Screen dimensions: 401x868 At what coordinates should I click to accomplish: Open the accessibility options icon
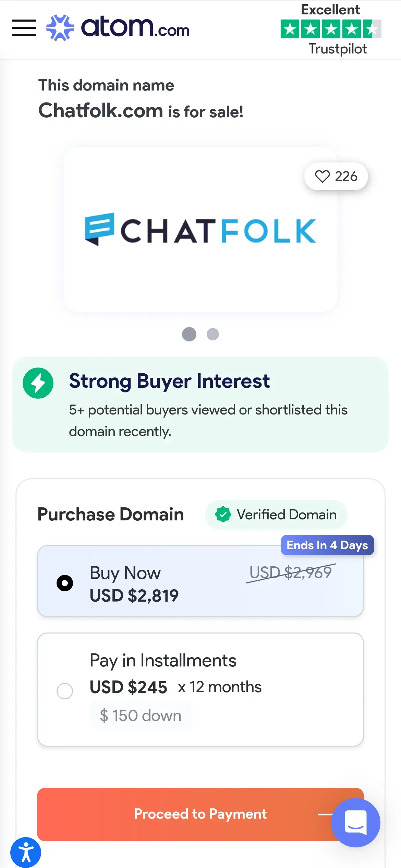click(x=26, y=853)
